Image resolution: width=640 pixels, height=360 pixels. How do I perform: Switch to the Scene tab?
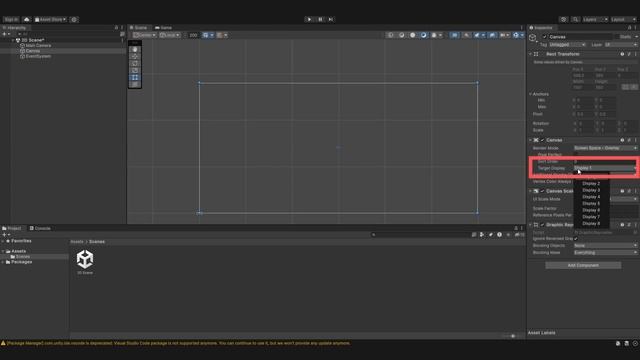[138, 28]
